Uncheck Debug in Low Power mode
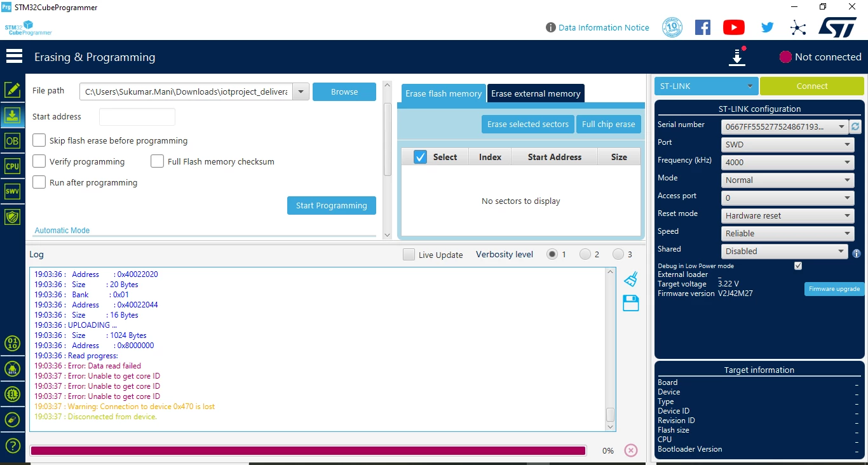 point(798,266)
